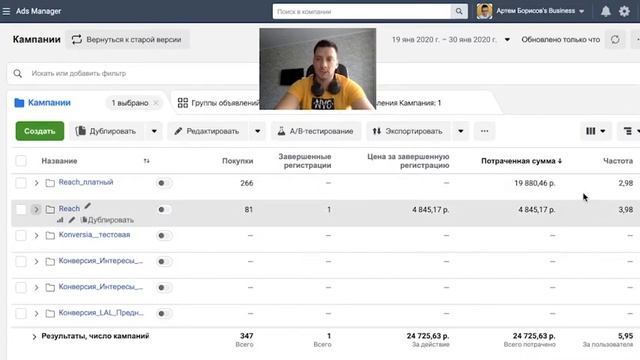Image resolution: width=640 pixels, height=360 pixels.
Task: Click the Дублировать button in the toolbar
Action: (x=106, y=131)
